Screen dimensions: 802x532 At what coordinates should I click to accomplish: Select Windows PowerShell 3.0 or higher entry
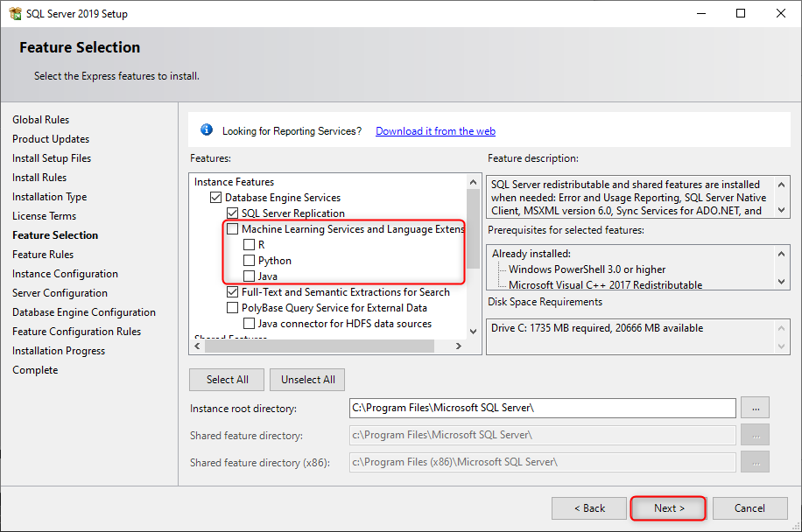point(587,269)
